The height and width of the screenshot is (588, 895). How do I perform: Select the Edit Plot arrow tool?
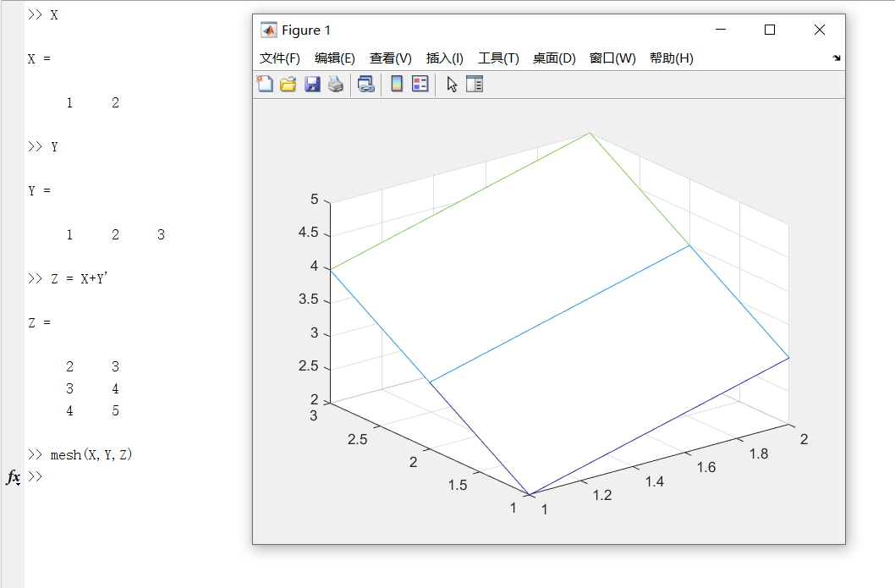[452, 84]
